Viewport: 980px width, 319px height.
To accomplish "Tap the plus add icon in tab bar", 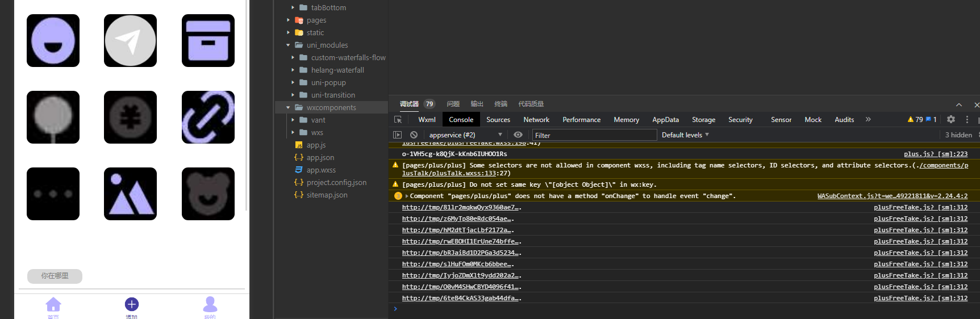I will [x=132, y=304].
